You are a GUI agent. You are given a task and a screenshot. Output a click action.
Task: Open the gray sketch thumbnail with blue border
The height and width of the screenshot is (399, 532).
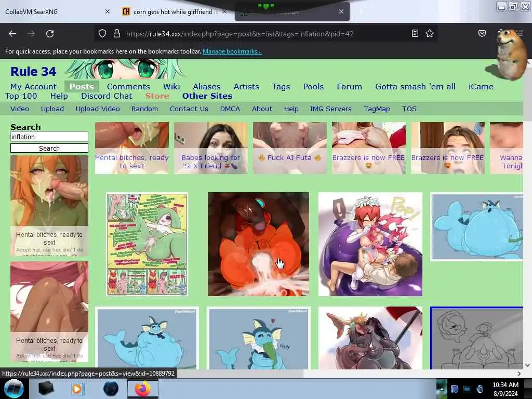(477, 338)
